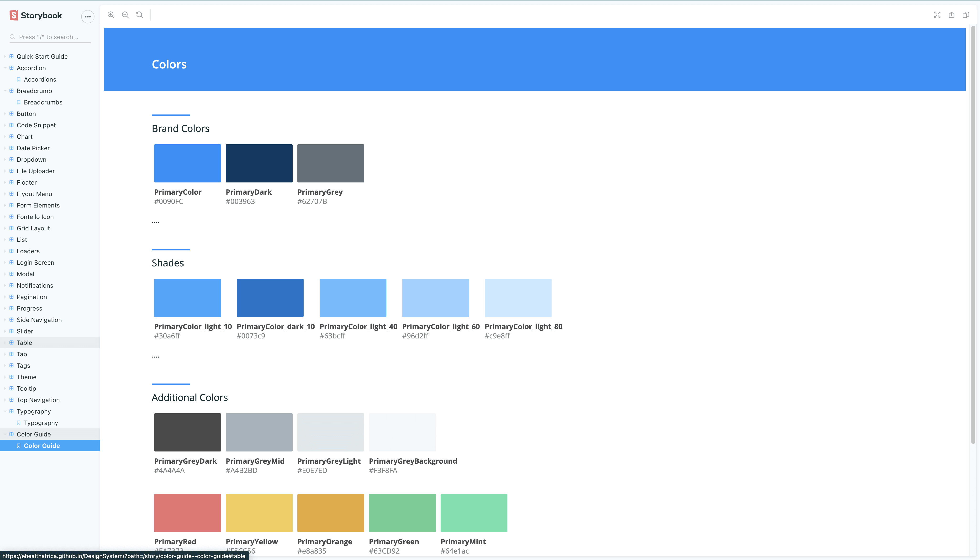Image resolution: width=980 pixels, height=560 pixels.
Task: Select the Quick Start Guide entry
Action: click(42, 57)
